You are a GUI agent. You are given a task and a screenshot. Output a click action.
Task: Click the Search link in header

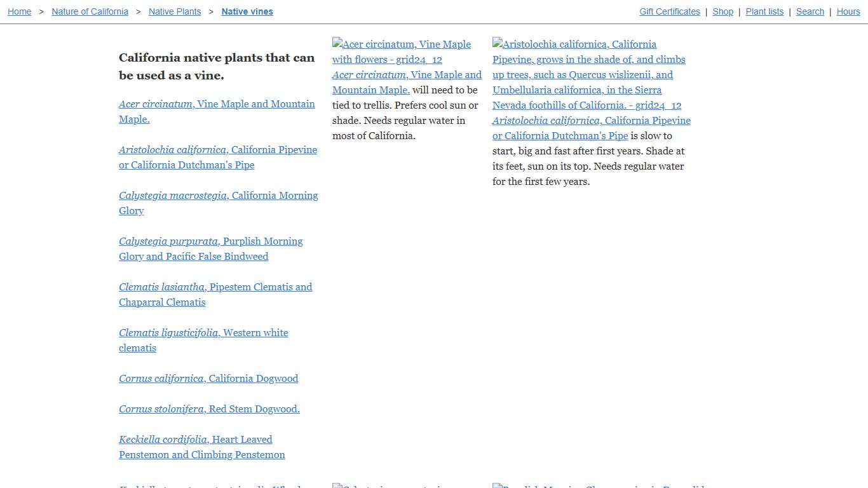click(810, 11)
